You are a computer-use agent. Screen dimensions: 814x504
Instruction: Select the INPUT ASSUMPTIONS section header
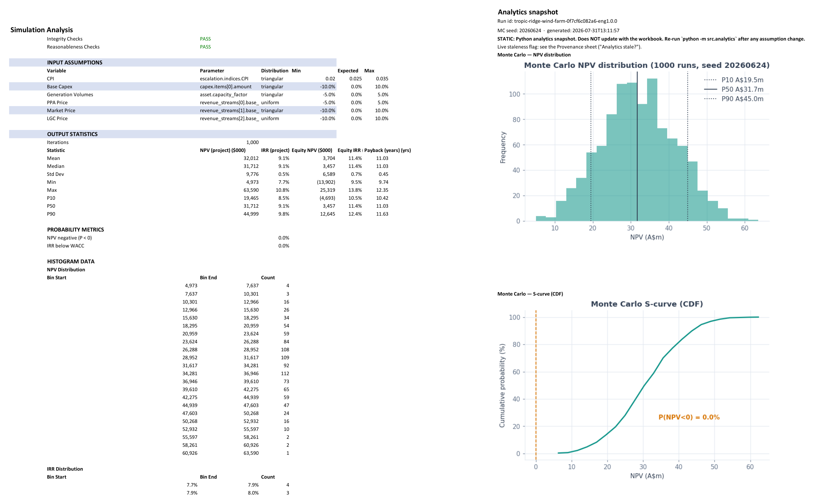click(x=75, y=63)
